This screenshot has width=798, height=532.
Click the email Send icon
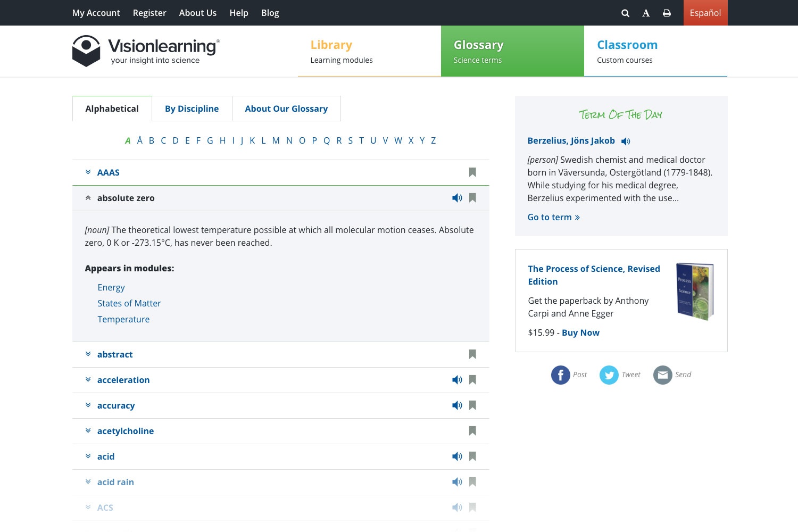point(663,375)
